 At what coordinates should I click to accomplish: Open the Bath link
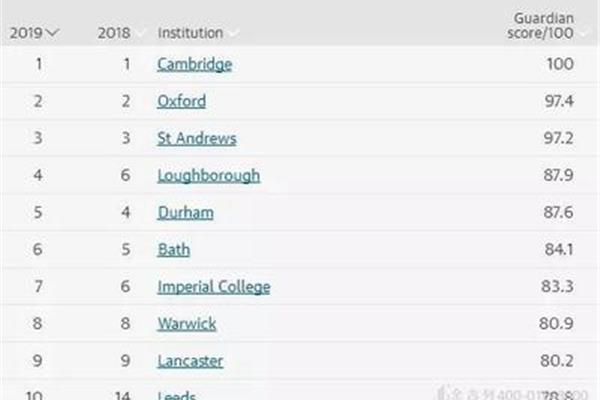pyautogui.click(x=174, y=250)
